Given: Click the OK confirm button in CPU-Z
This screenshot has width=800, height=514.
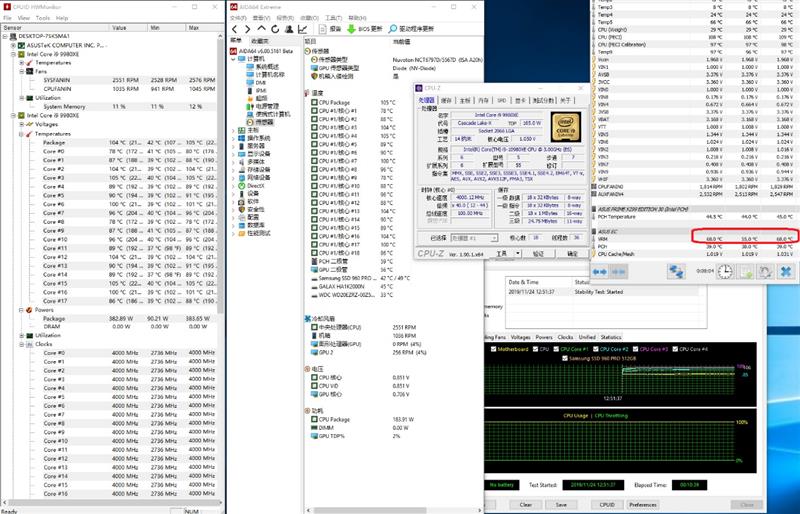Looking at the screenshot, I should (x=572, y=254).
